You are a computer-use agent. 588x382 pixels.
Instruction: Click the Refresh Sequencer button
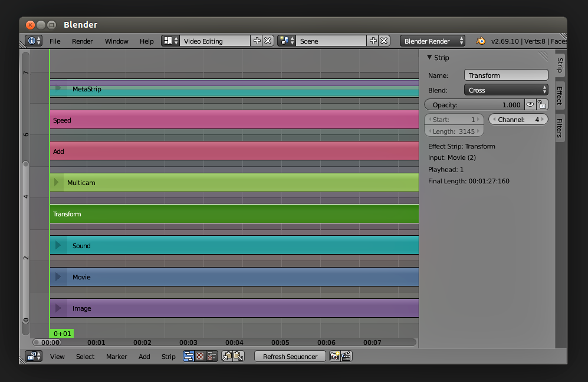click(x=290, y=356)
